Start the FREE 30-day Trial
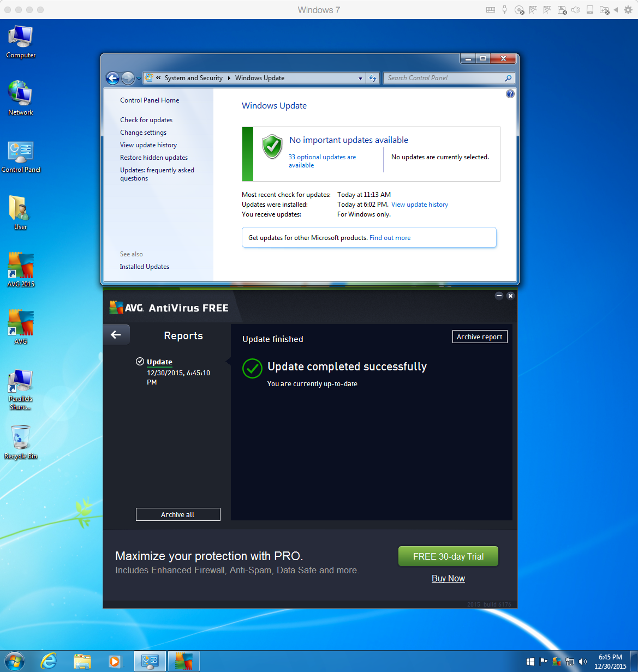This screenshot has width=638, height=672. coord(448,556)
